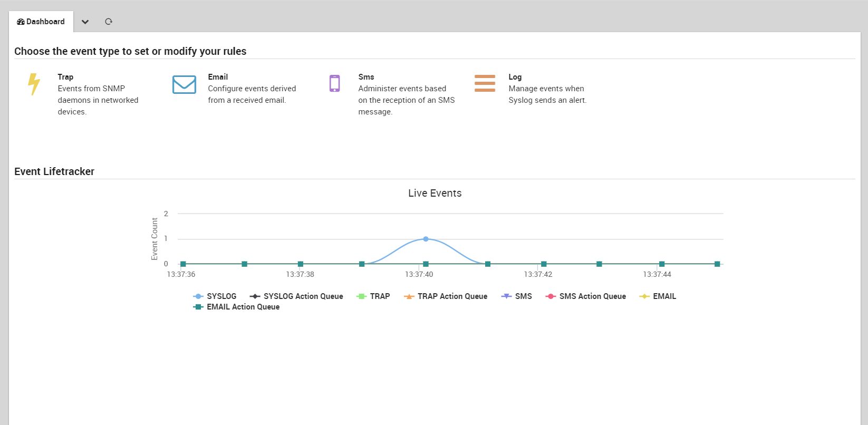Click the SYSLOG peak data point

426,239
